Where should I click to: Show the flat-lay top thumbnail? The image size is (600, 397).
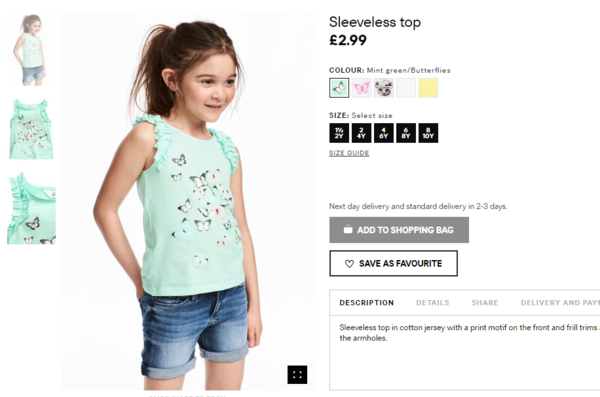pos(31,129)
